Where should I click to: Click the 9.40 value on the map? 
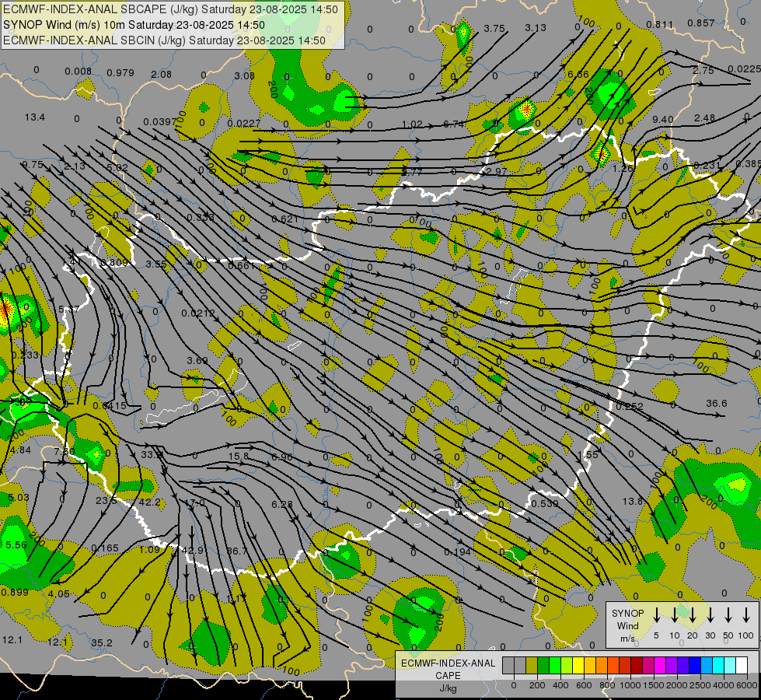(662, 119)
